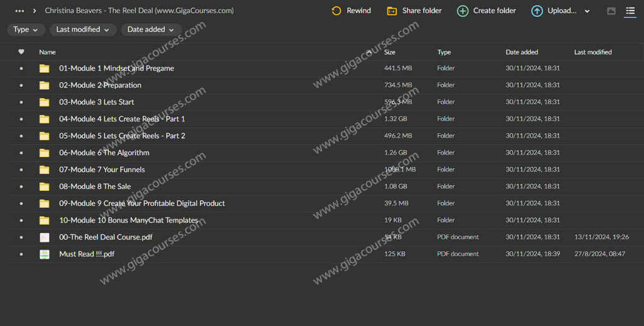
Task: Toggle the favourite dot for 06-Module 6 row
Action: point(21,153)
